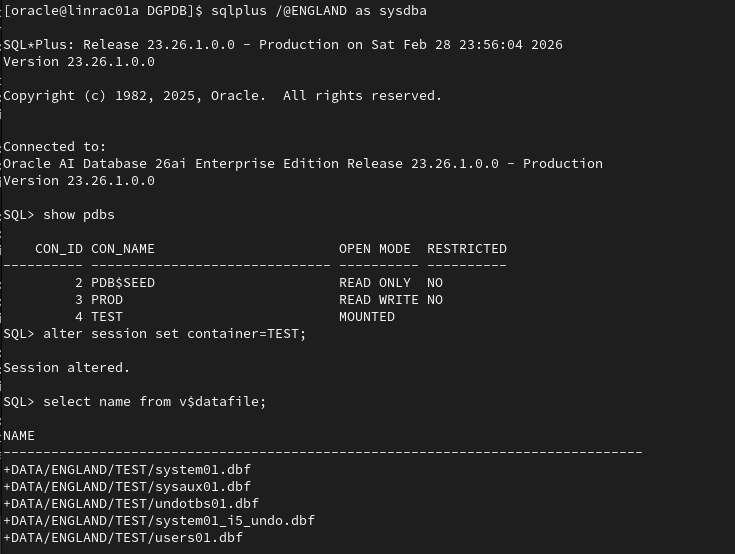Click the MOUNTED status of TEST
The image size is (735, 554).
[x=367, y=317]
